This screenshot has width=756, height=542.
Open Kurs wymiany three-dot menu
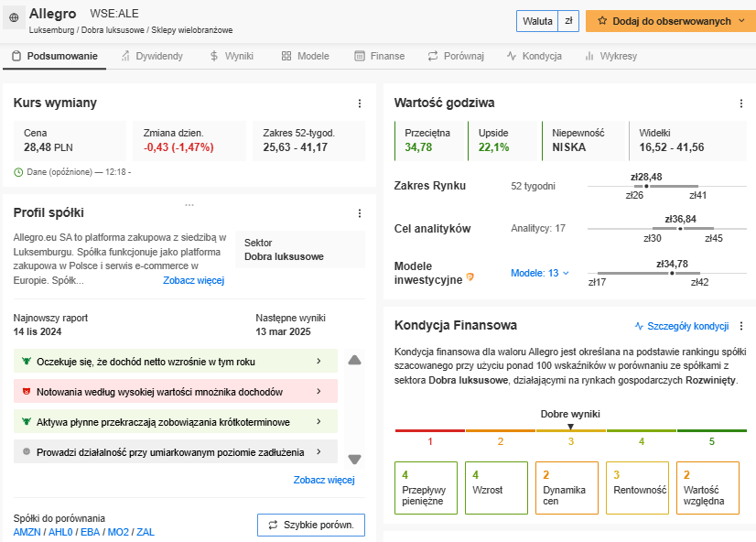pos(359,103)
